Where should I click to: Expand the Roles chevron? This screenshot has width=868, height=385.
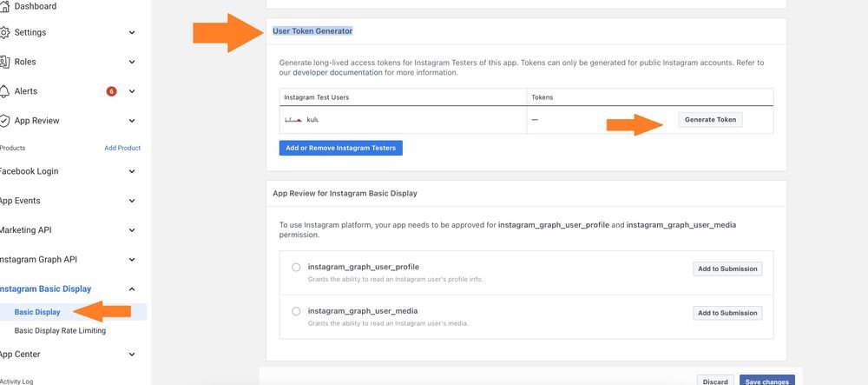(x=132, y=62)
